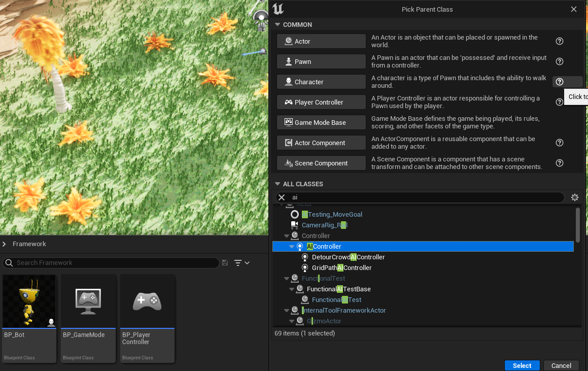
Task: Choose Pawn as the parent class
Action: 321,61
